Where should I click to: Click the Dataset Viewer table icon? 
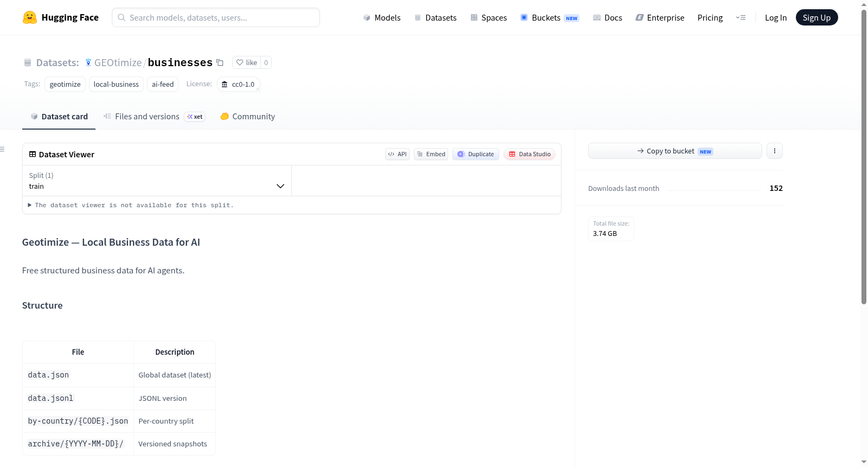pos(33,154)
